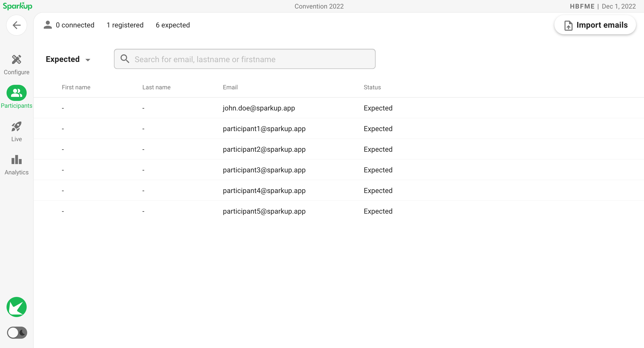Image resolution: width=644 pixels, height=348 pixels.
Task: Click Expected status of participant3 row
Action: pyautogui.click(x=378, y=170)
